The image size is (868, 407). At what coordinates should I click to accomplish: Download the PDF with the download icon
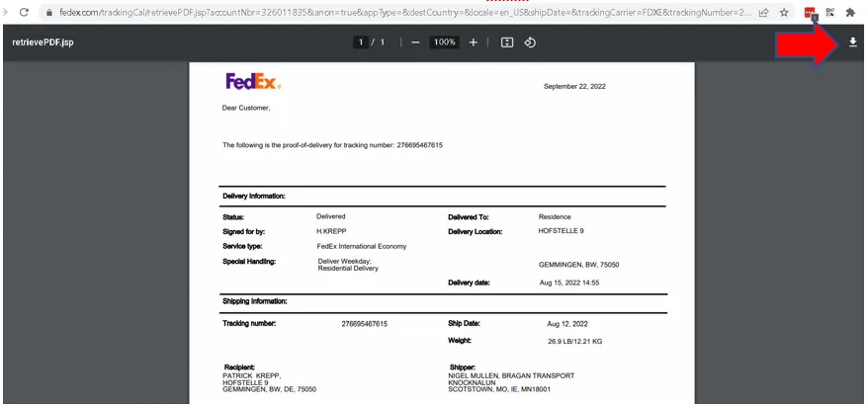(x=853, y=42)
